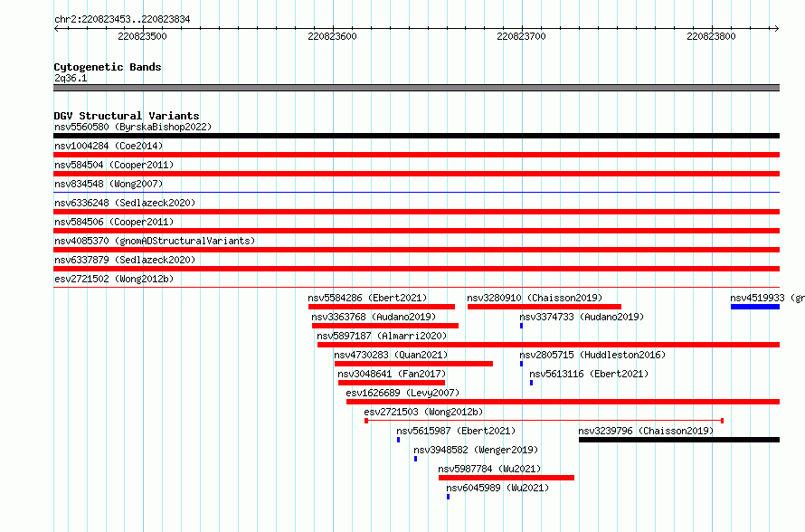Click the Cytogenetic Bands track title
This screenshot has width=805, height=532.
tap(108, 67)
